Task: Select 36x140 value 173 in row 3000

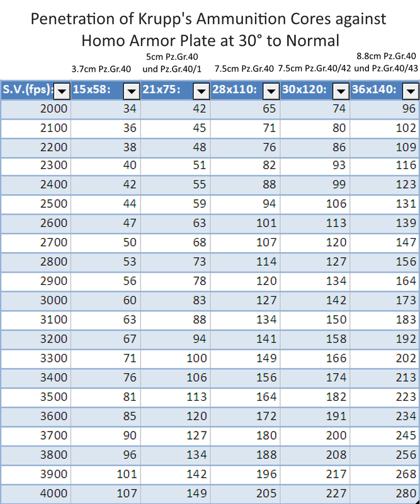Action: tap(385, 301)
